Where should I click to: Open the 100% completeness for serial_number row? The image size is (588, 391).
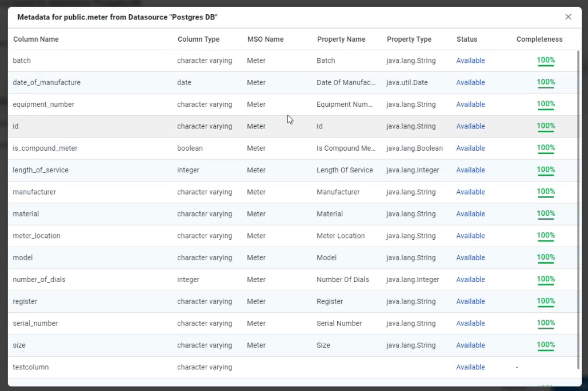pos(546,323)
